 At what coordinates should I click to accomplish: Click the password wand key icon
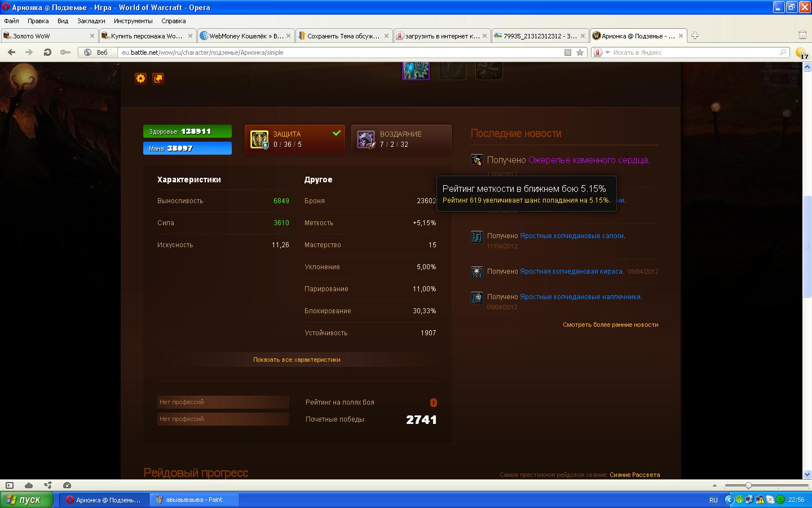tap(66, 52)
